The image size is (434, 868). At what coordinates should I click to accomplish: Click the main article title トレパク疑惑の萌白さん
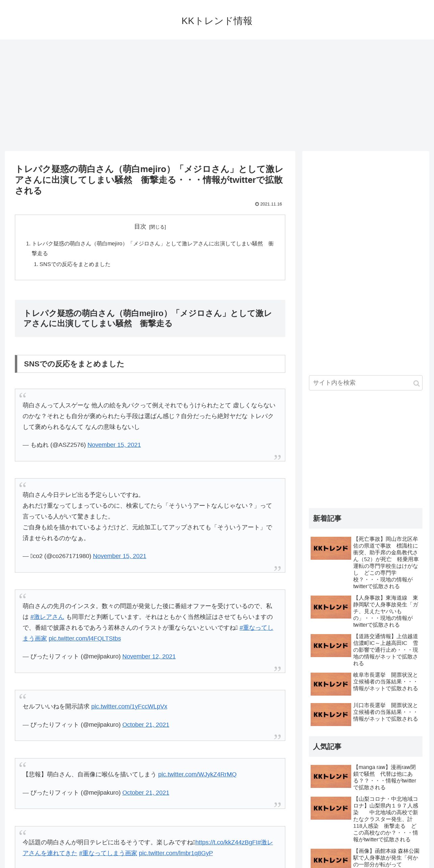point(149,180)
